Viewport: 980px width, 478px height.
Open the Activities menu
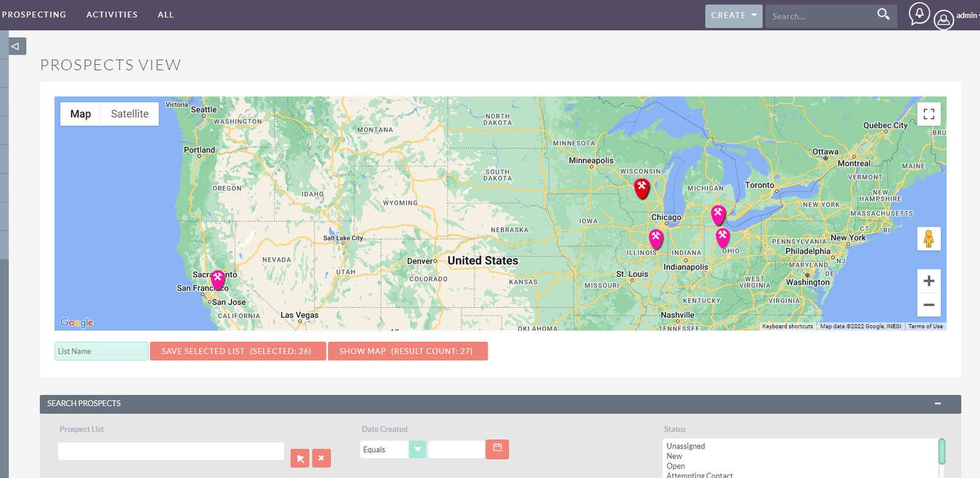[111, 15]
